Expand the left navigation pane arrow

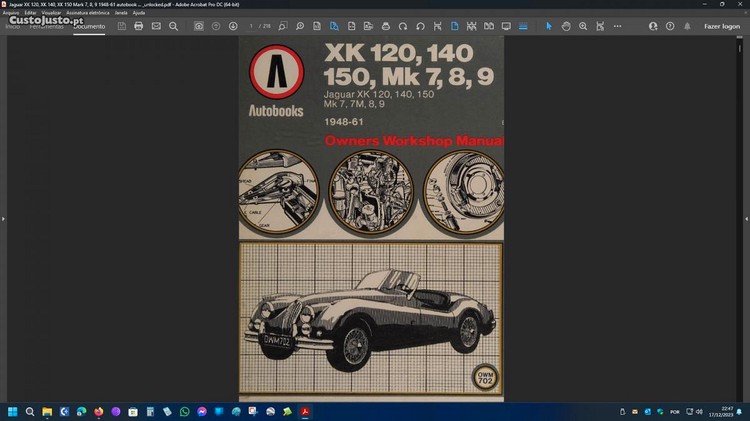point(3,218)
